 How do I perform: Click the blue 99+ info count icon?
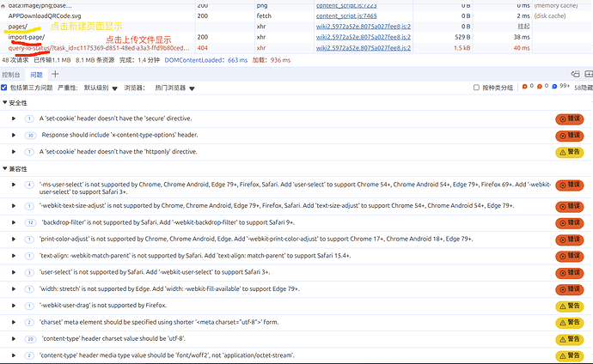point(554,88)
